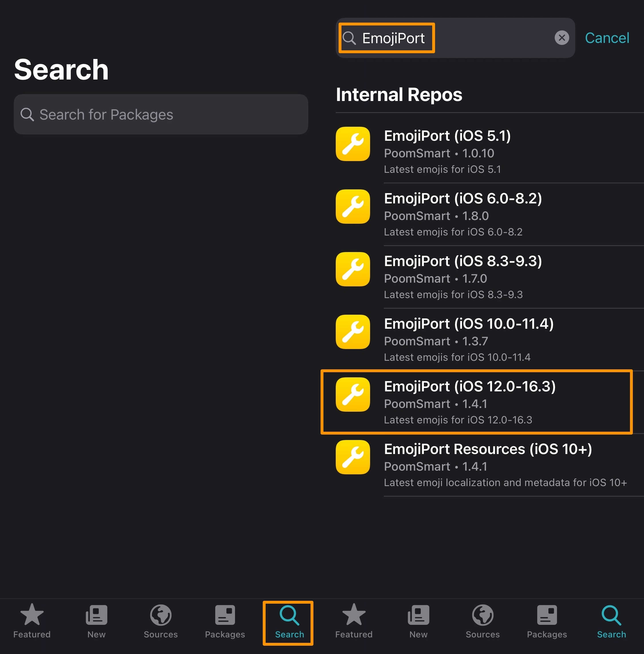Open the New tab in left screen
This screenshot has height=654, width=644.
96,622
